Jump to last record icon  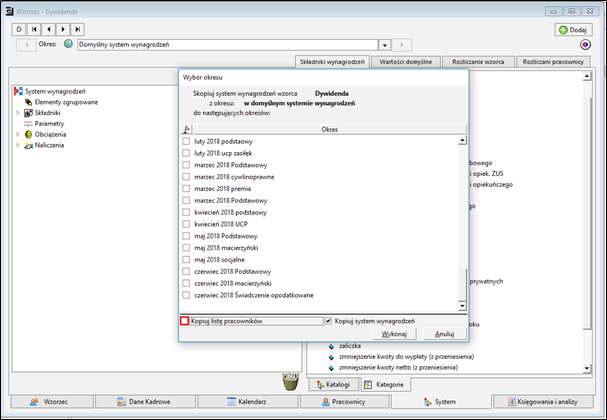click(x=77, y=29)
